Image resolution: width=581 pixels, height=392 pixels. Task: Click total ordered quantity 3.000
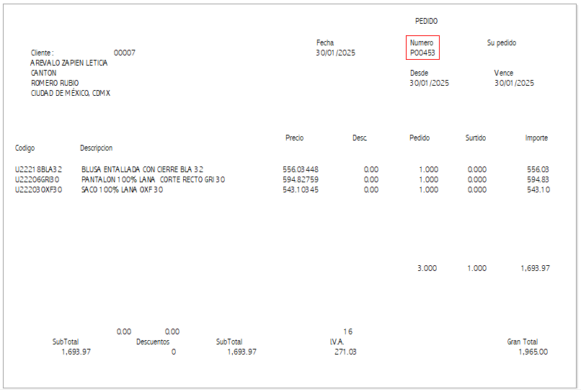tap(427, 268)
